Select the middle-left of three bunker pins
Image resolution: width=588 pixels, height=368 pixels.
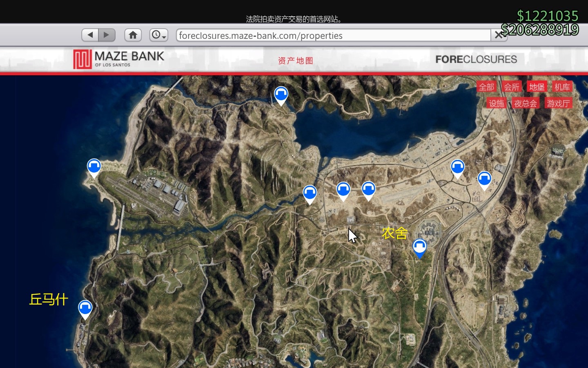click(343, 191)
